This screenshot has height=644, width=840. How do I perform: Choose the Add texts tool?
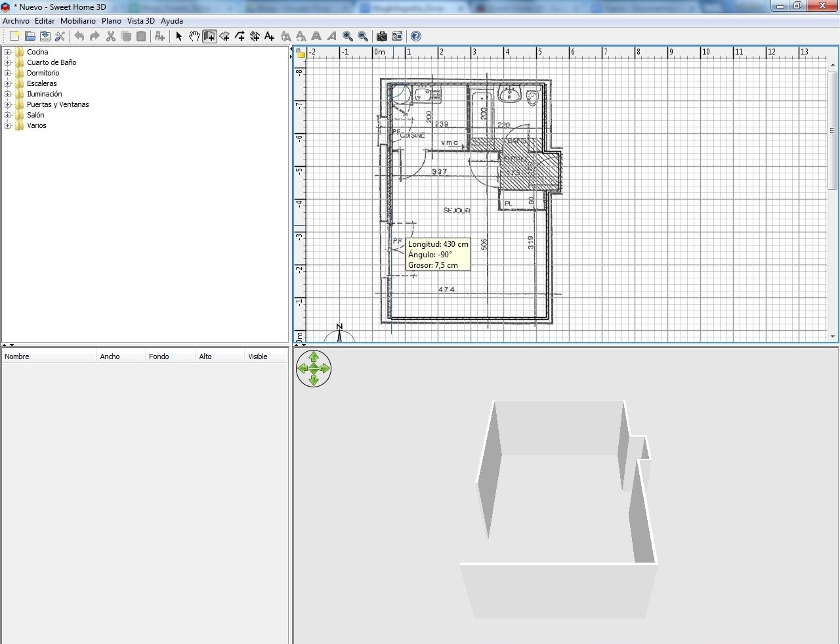tap(269, 36)
